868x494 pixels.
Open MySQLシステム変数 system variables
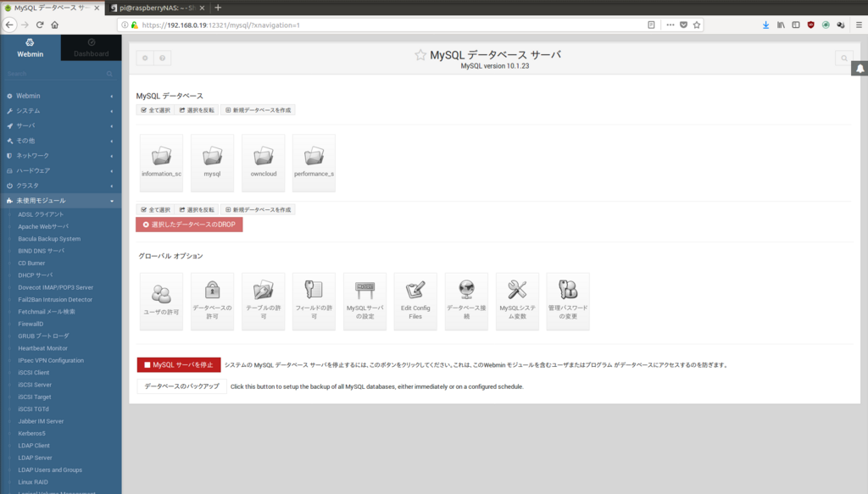(x=517, y=301)
